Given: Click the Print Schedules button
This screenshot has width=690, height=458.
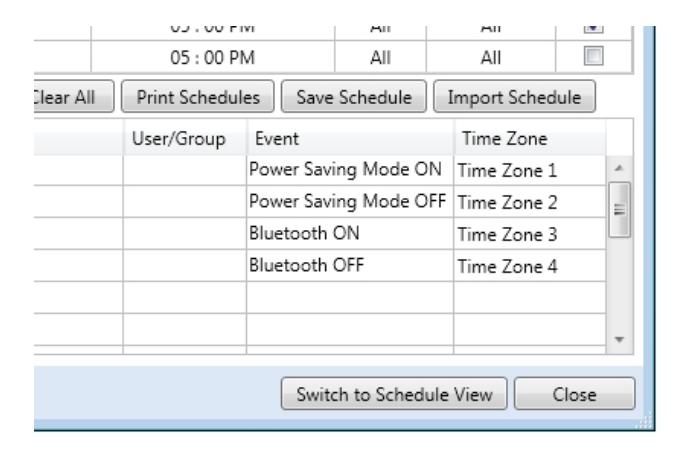Looking at the screenshot, I should pos(198,96).
